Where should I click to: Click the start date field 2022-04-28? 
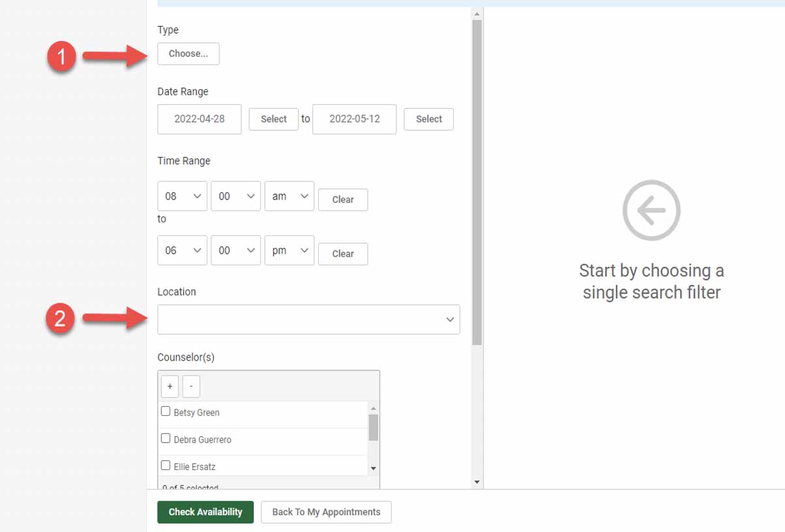coord(200,119)
